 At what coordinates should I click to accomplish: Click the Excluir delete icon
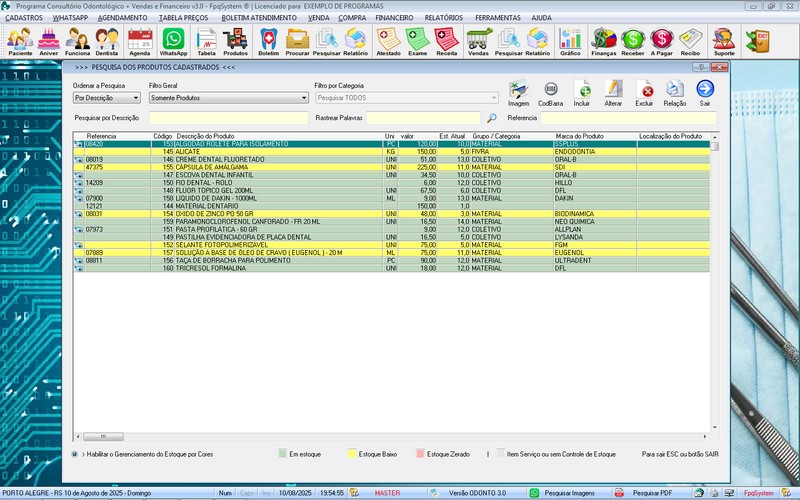point(645,92)
